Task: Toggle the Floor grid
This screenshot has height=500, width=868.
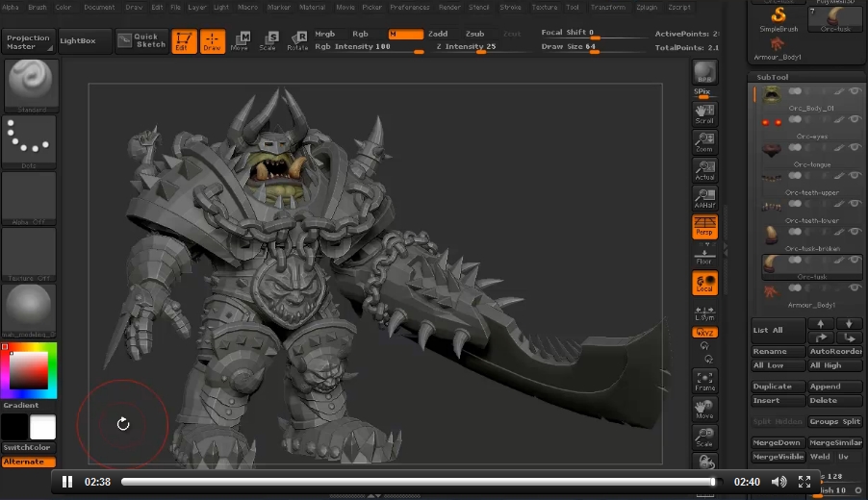Action: (x=704, y=256)
